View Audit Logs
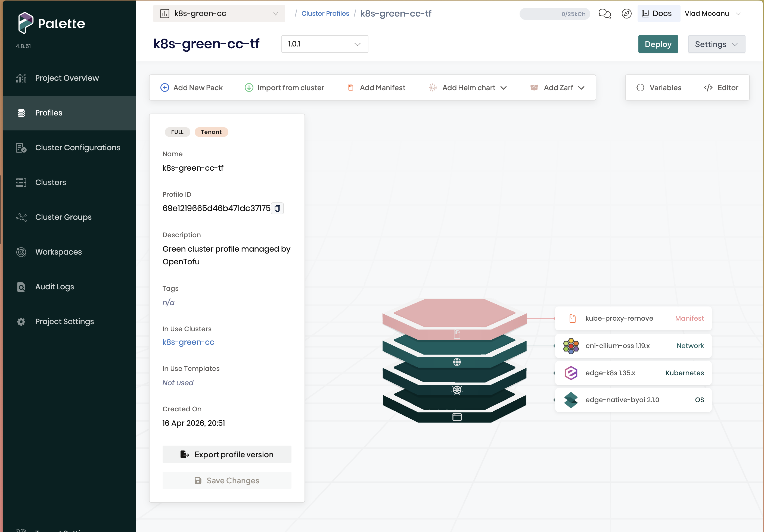Image resolution: width=764 pixels, height=532 pixels. point(69,287)
